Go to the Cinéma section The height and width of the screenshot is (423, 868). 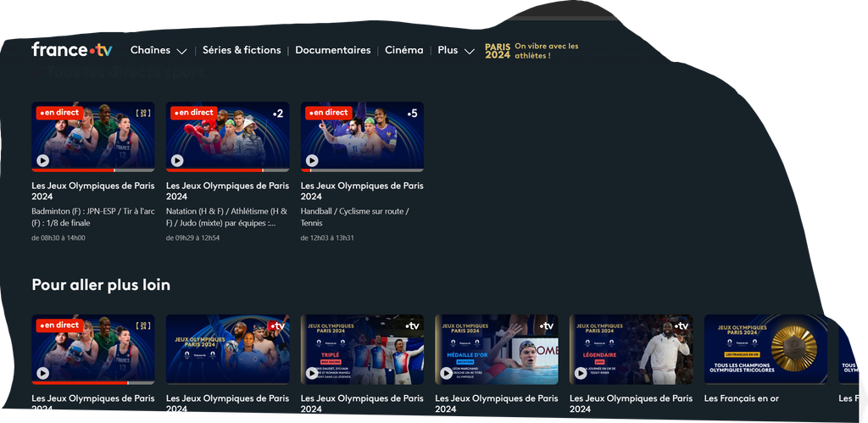coord(403,50)
